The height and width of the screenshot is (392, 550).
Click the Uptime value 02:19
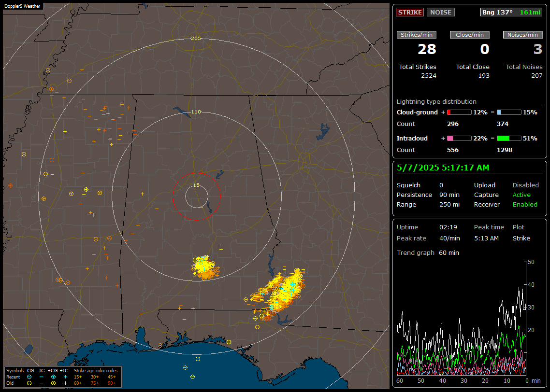point(449,227)
